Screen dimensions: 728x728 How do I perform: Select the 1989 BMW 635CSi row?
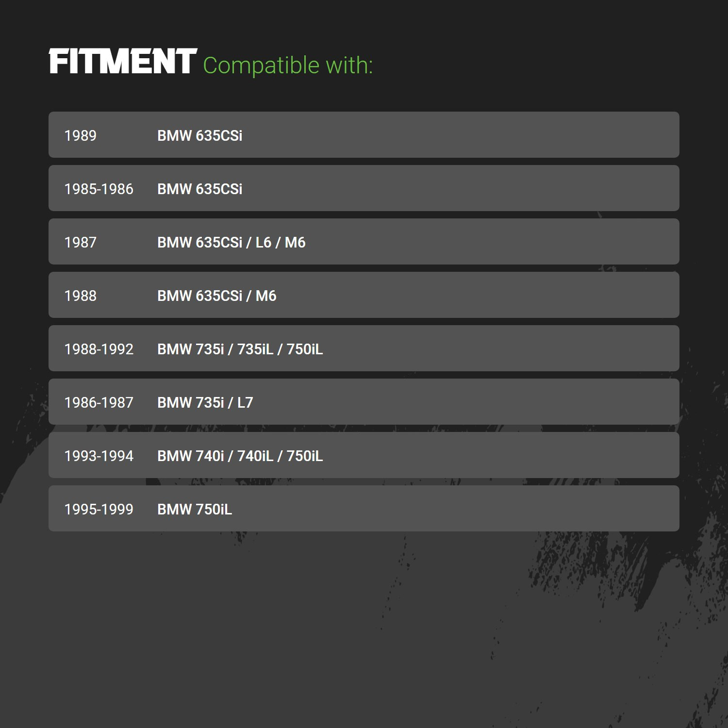pyautogui.click(x=364, y=135)
